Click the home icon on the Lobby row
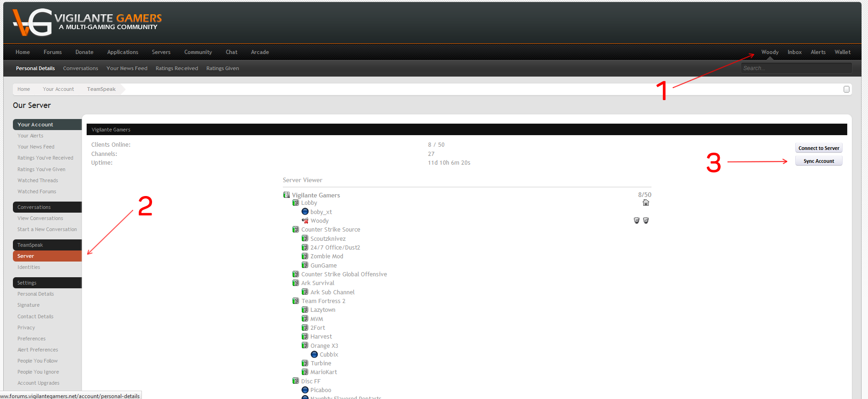The width and height of the screenshot is (868, 399). (645, 203)
